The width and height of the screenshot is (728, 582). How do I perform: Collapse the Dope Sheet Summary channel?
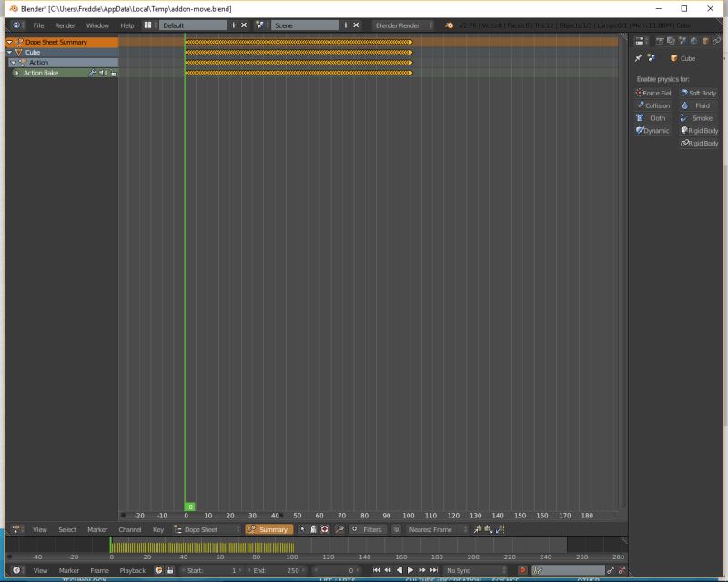click(8, 42)
